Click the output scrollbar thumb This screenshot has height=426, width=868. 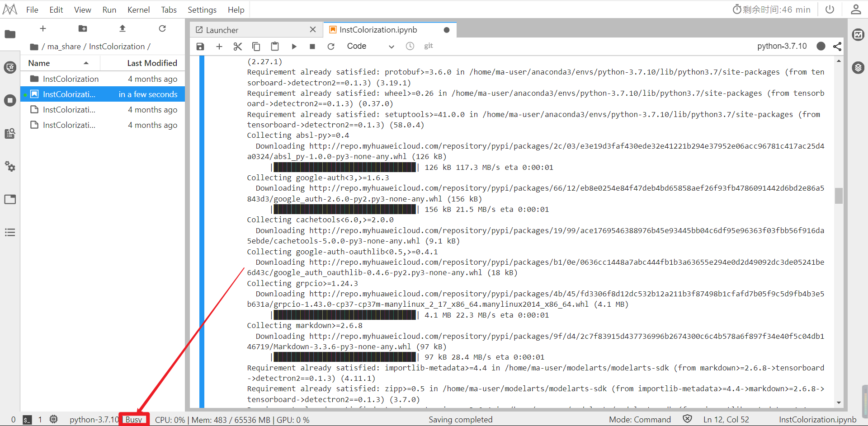pos(839,196)
